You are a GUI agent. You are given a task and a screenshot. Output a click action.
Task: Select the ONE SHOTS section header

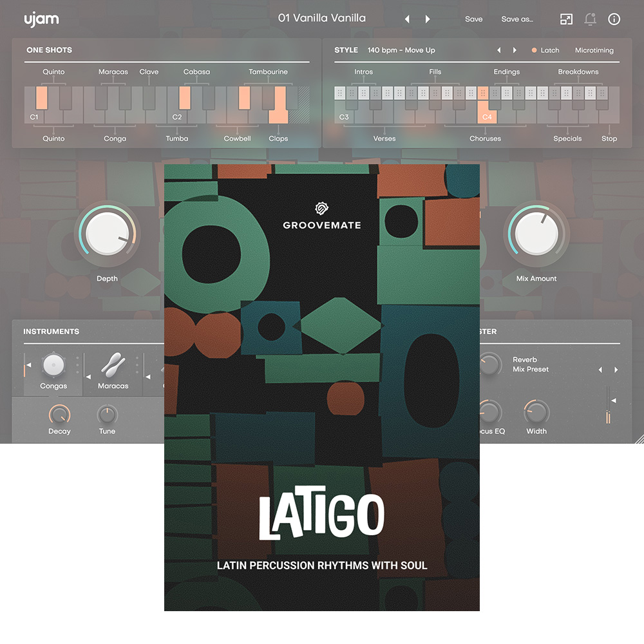point(48,50)
